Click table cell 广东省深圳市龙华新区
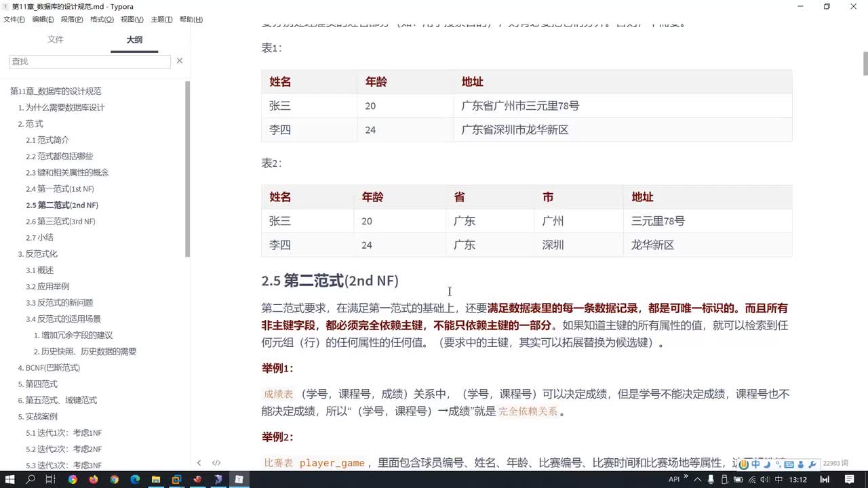 [x=514, y=129]
